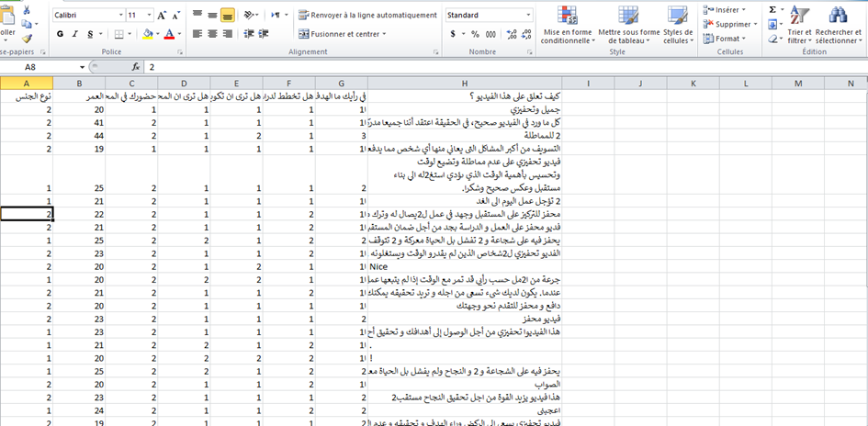The image size is (868, 426).
Task: Apply the red font color swatch
Action: click(x=169, y=34)
